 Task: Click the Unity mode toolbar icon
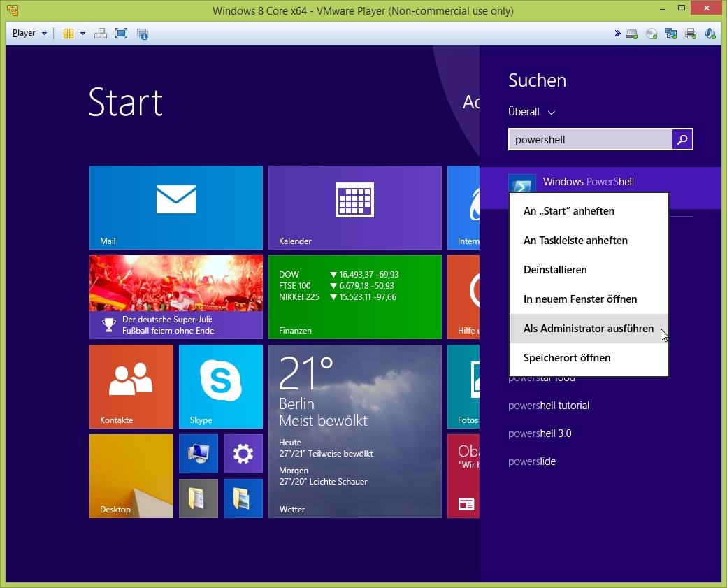click(143, 34)
